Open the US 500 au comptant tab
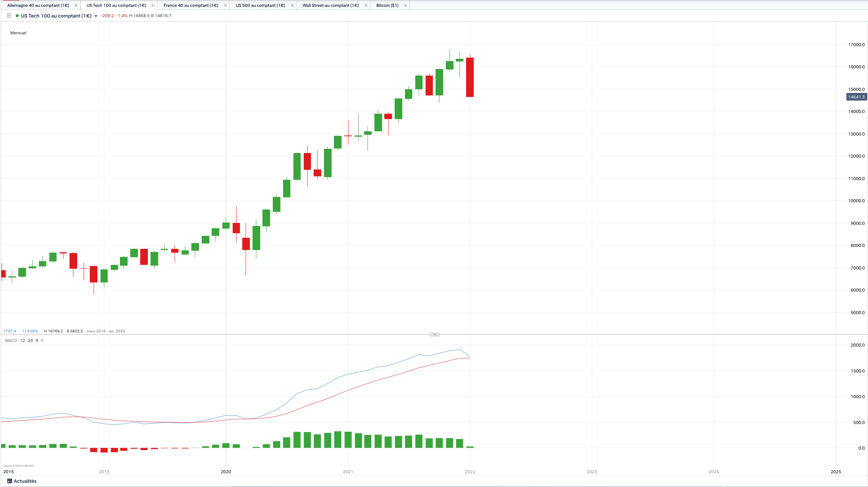The width and height of the screenshot is (868, 487). point(260,5)
